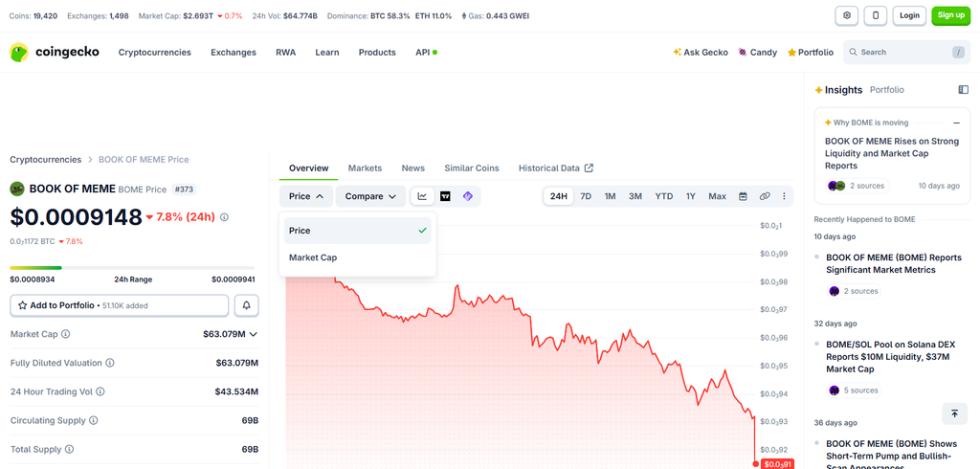Viewport: 980px width, 469px height.
Task: Select 1M chart range
Action: 610,196
